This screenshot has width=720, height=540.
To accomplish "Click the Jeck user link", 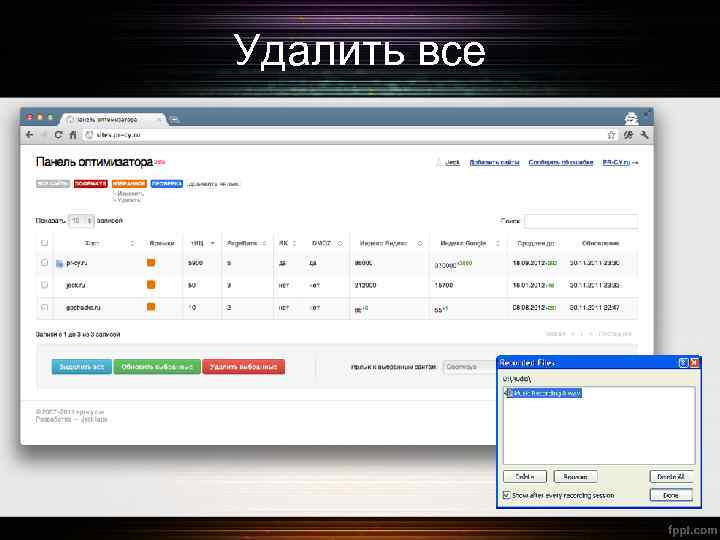I will click(452, 163).
